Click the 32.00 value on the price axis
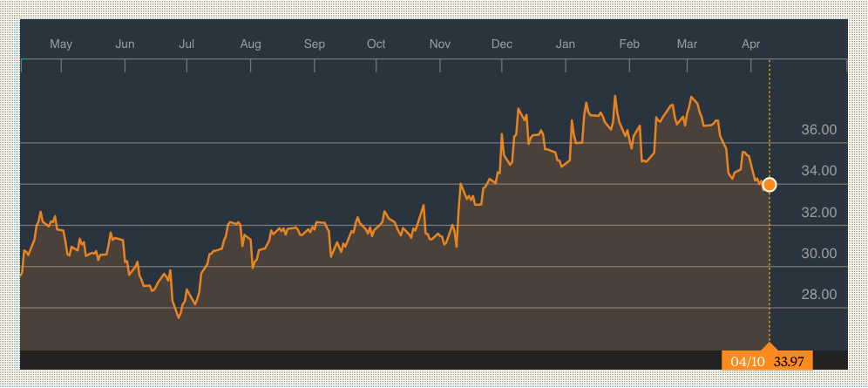This screenshot has height=388, width=868. click(818, 213)
